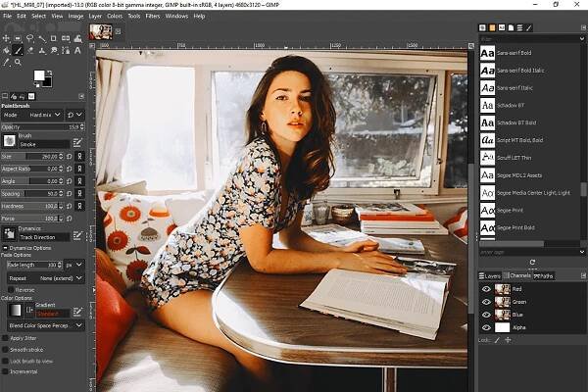Screen dimensions: 588x392
Task: Click the image thumbnail tab above canvas
Action: pos(101,31)
